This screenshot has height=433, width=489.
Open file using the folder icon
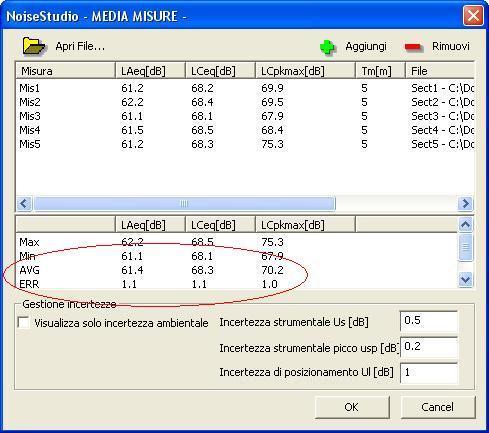pos(34,46)
